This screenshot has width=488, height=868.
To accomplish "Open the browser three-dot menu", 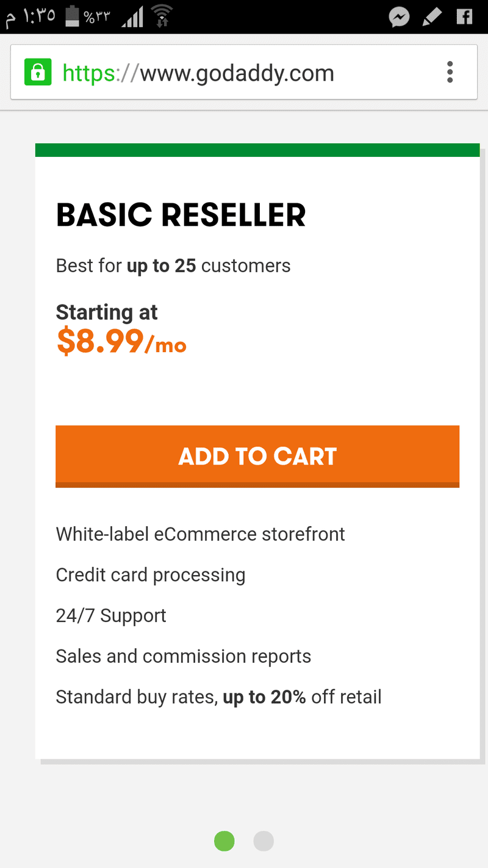I will [450, 73].
